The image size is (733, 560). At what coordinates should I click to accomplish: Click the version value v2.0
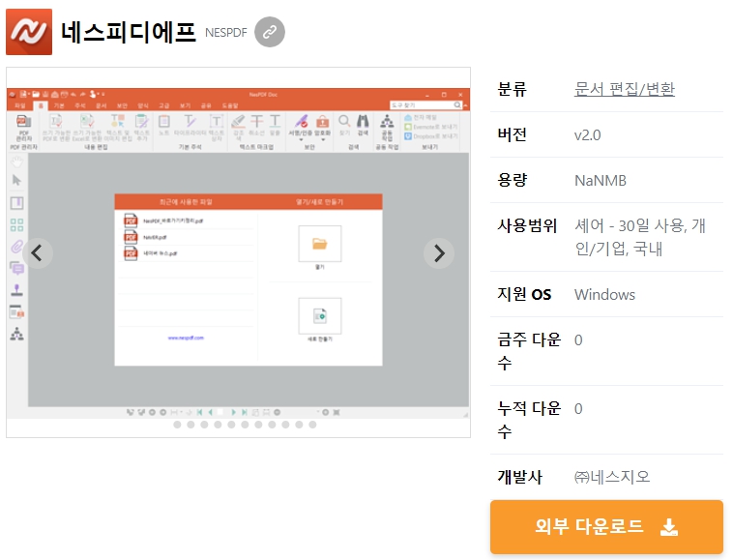tap(588, 135)
